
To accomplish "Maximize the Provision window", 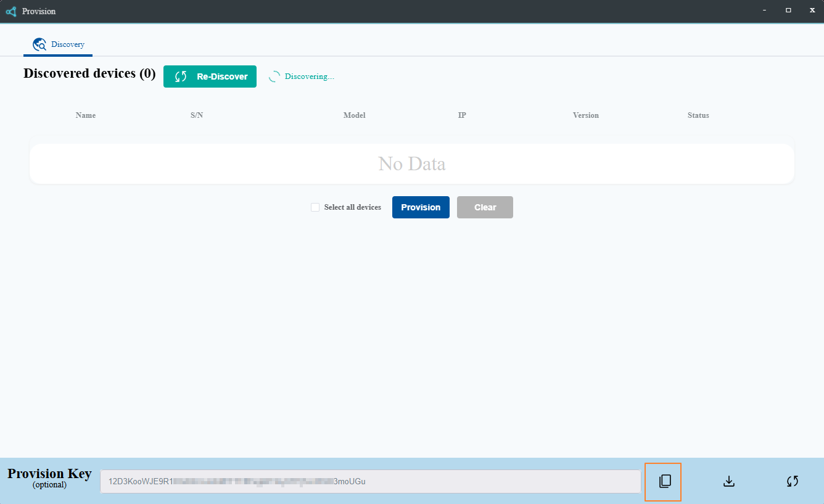I will point(788,10).
